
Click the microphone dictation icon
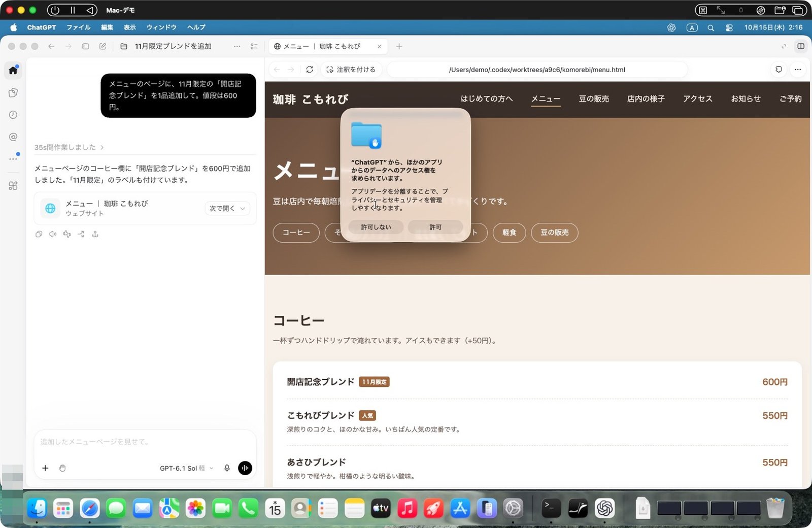[x=227, y=468]
